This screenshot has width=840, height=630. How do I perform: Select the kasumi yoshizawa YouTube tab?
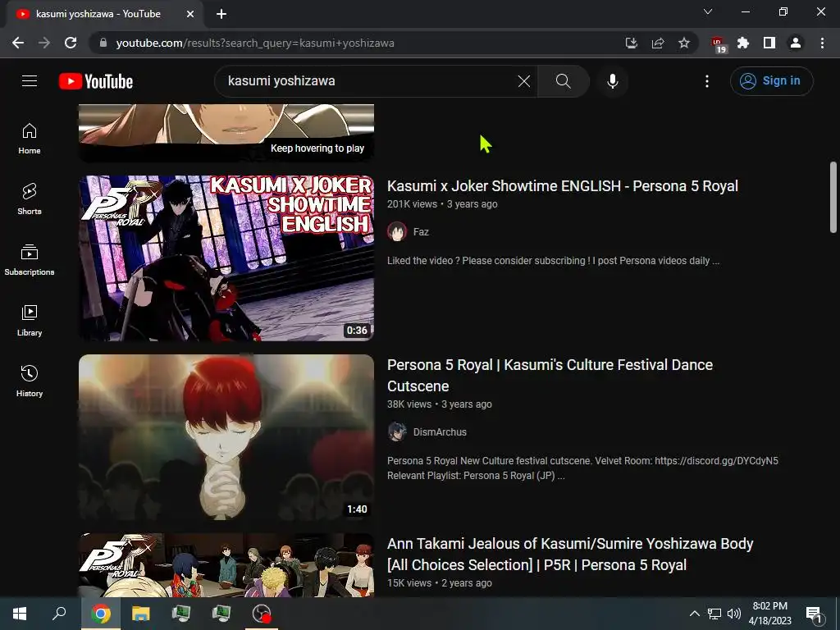tap(104, 14)
